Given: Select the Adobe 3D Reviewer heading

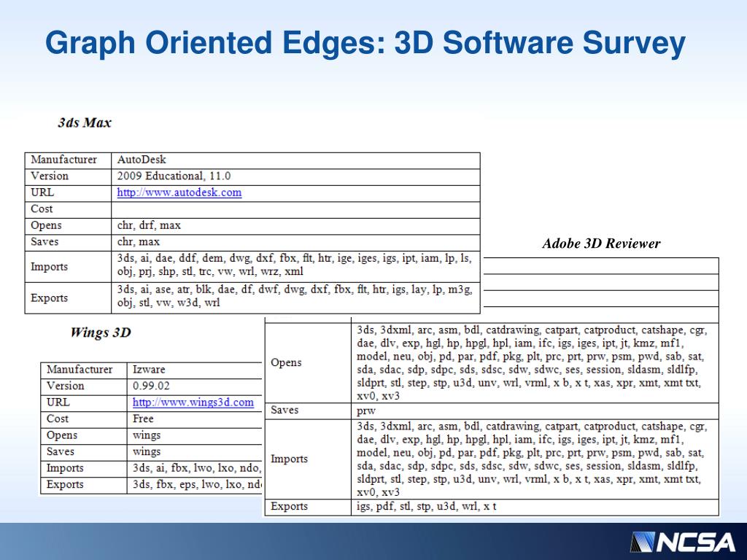Looking at the screenshot, I should pyautogui.click(x=600, y=244).
